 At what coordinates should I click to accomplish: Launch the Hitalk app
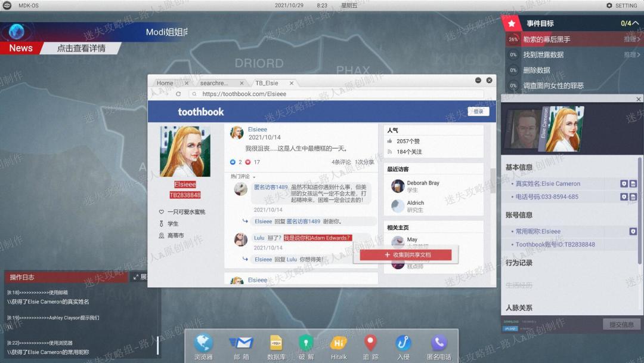(x=339, y=347)
